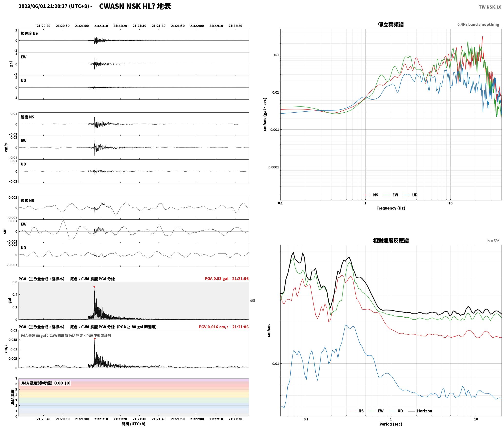Select the NS legend entry in Fourier spectrum
The image size is (504, 429).
pyautogui.click(x=371, y=195)
